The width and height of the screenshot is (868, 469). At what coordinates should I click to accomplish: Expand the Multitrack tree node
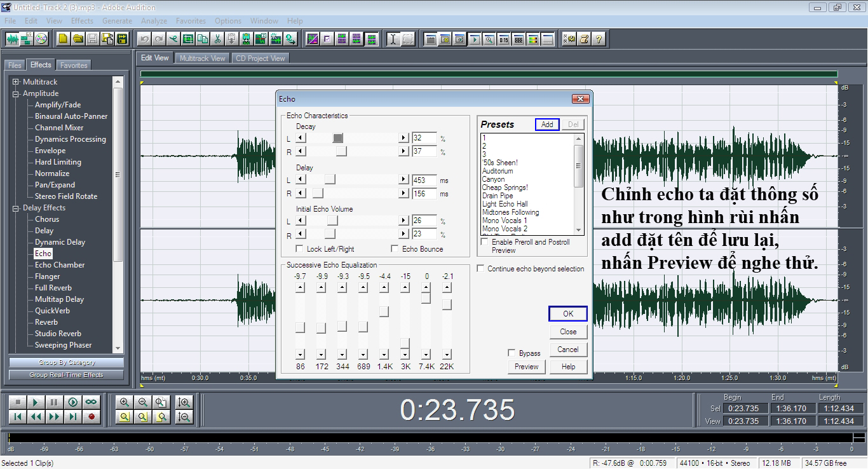pos(16,82)
